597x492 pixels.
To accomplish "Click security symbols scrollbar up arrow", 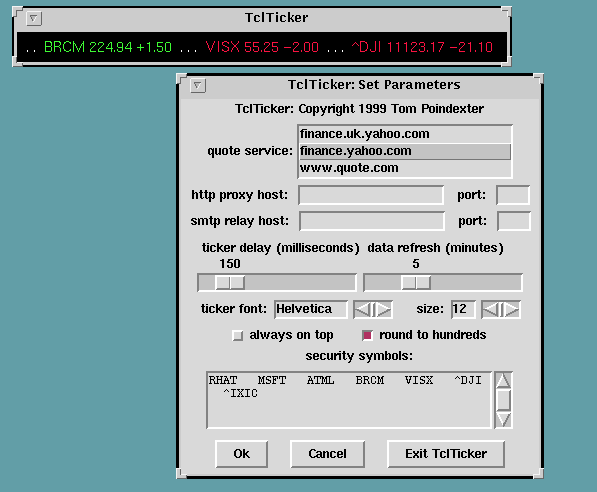I will tap(503, 381).
